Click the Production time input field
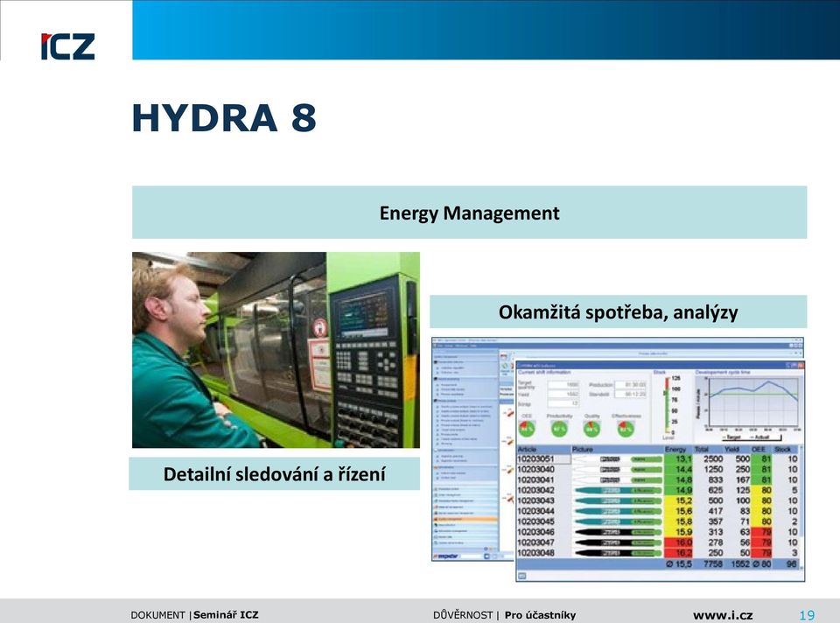Image resolution: width=840 pixels, height=623 pixels. point(631,385)
